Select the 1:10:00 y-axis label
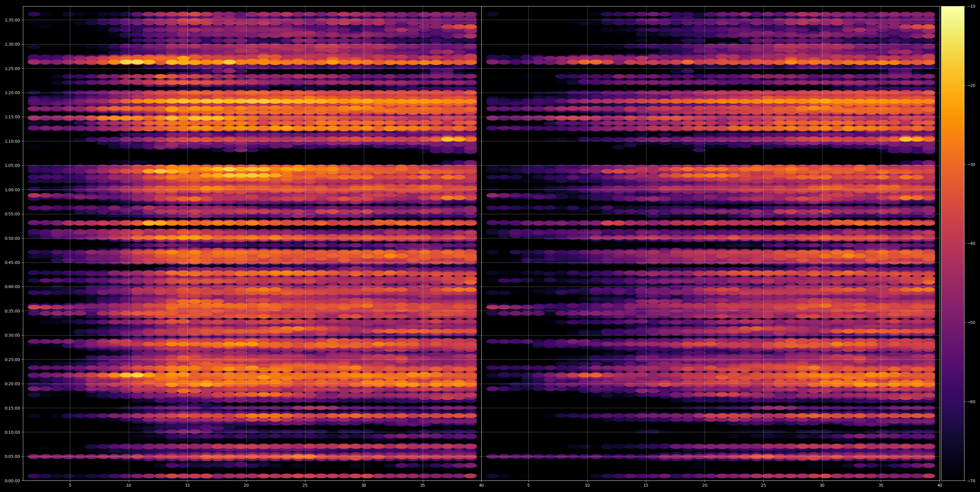The image size is (980, 492). click(12, 141)
